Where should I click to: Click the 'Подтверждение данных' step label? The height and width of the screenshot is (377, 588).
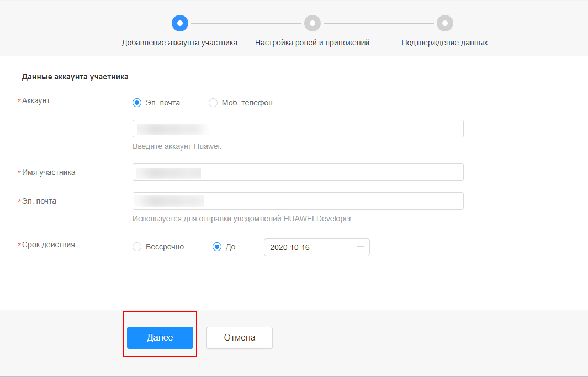444,43
